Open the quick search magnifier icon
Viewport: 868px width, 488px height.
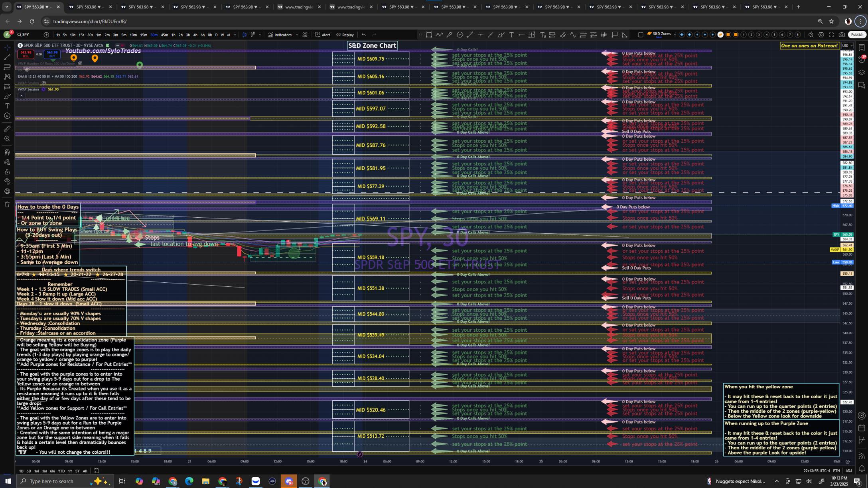click(811, 35)
